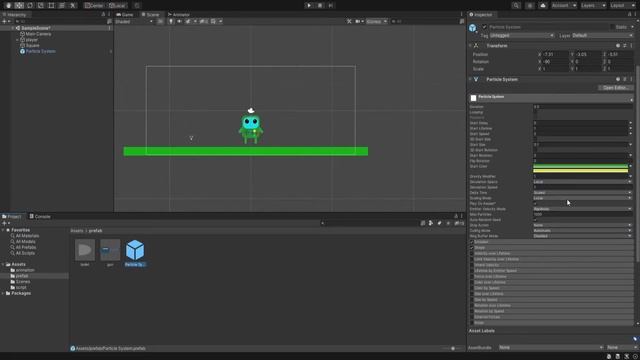
Task: Enable Color over Lifetime module checkbox
Action: (472, 282)
